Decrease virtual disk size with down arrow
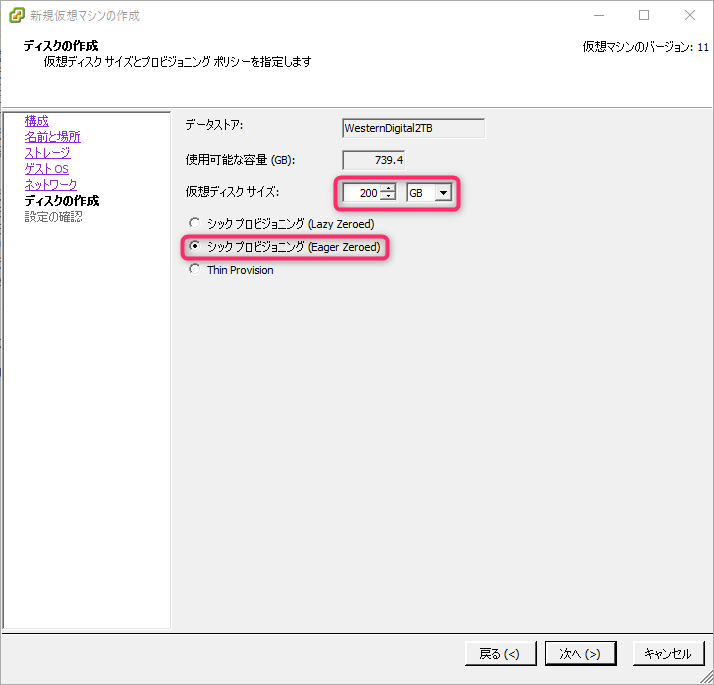 pyautogui.click(x=388, y=197)
